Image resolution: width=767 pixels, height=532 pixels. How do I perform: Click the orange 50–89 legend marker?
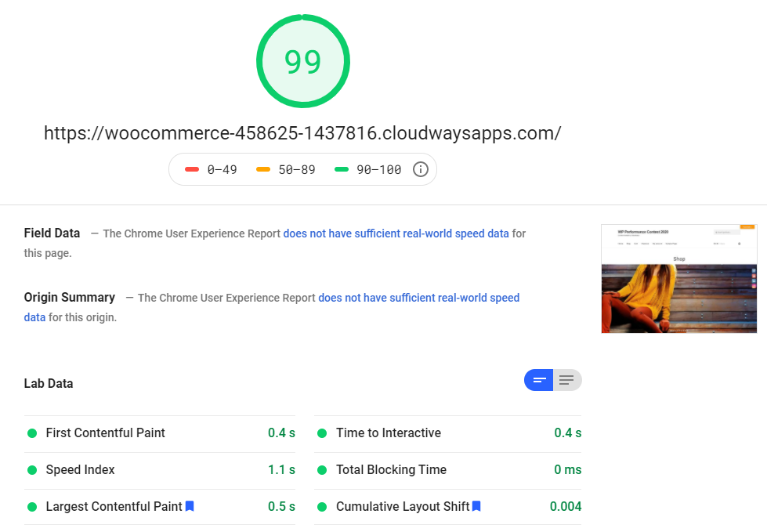pyautogui.click(x=263, y=170)
